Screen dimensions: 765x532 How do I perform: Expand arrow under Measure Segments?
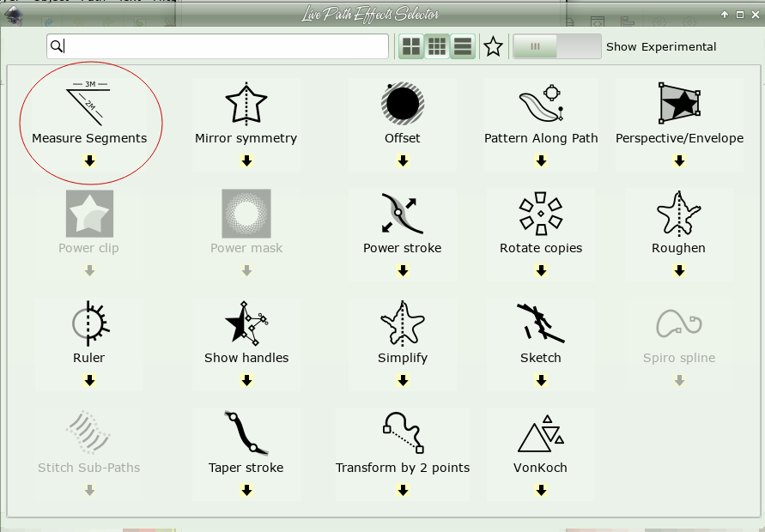tap(89, 160)
